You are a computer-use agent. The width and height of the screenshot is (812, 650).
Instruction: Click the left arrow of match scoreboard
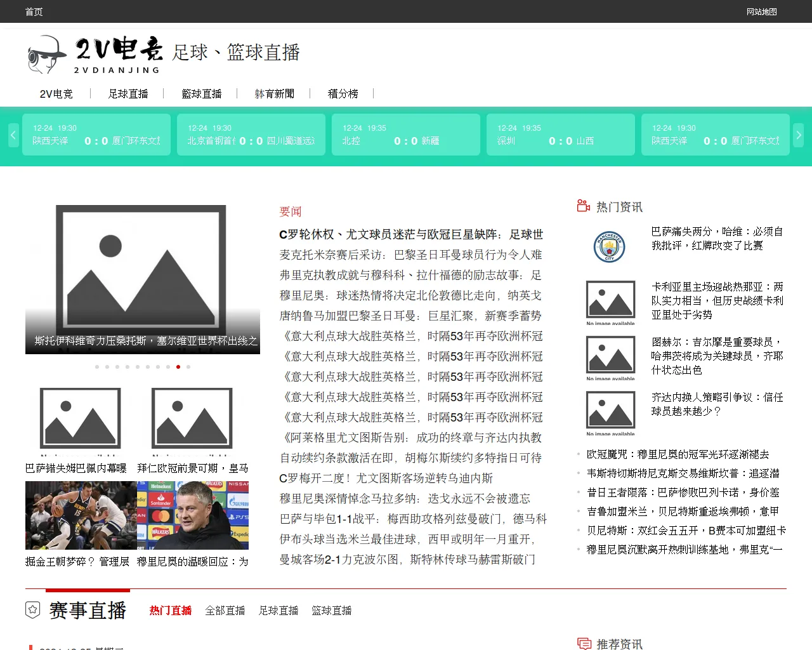(x=13, y=135)
